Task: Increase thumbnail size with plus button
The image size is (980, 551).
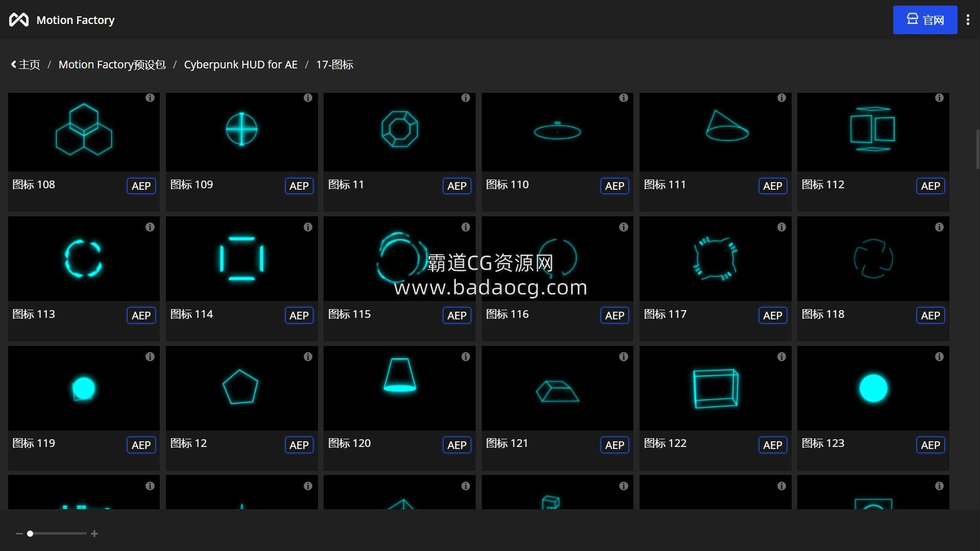Action: [x=94, y=534]
